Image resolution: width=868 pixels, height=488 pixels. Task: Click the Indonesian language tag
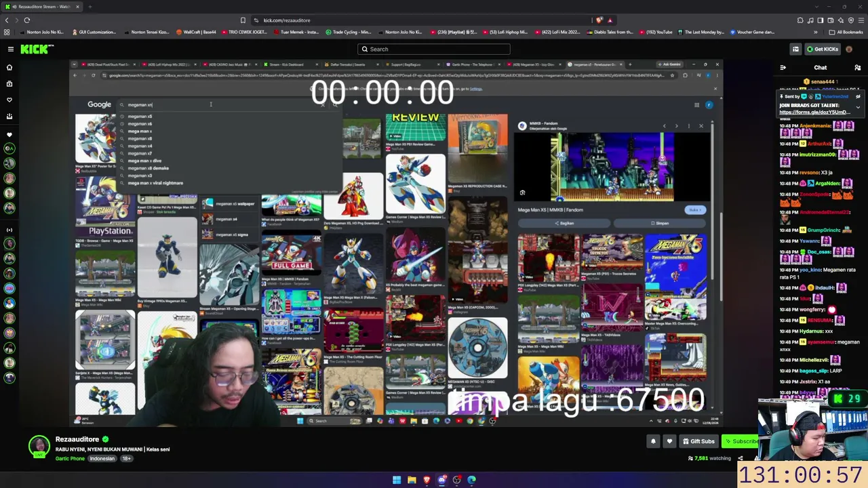tap(102, 458)
